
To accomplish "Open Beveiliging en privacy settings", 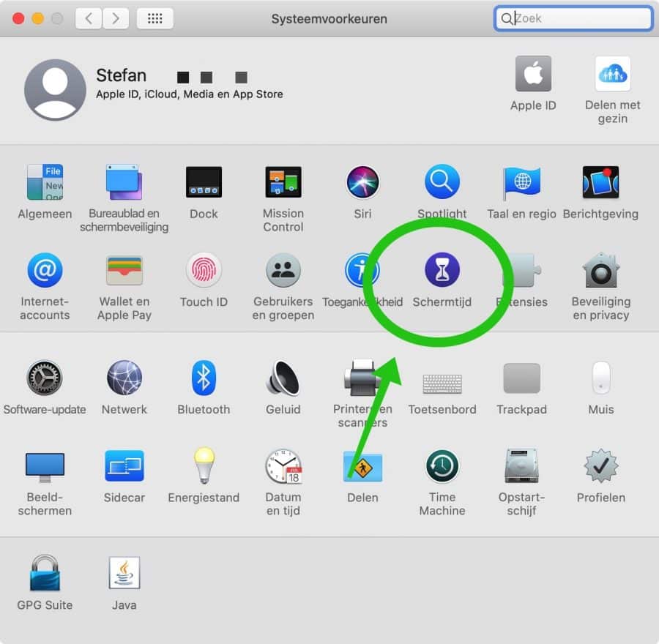I will (601, 270).
